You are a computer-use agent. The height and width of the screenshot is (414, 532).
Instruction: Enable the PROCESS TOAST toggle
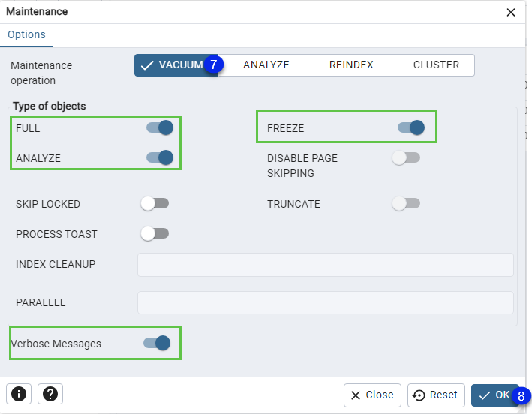pyautogui.click(x=155, y=233)
